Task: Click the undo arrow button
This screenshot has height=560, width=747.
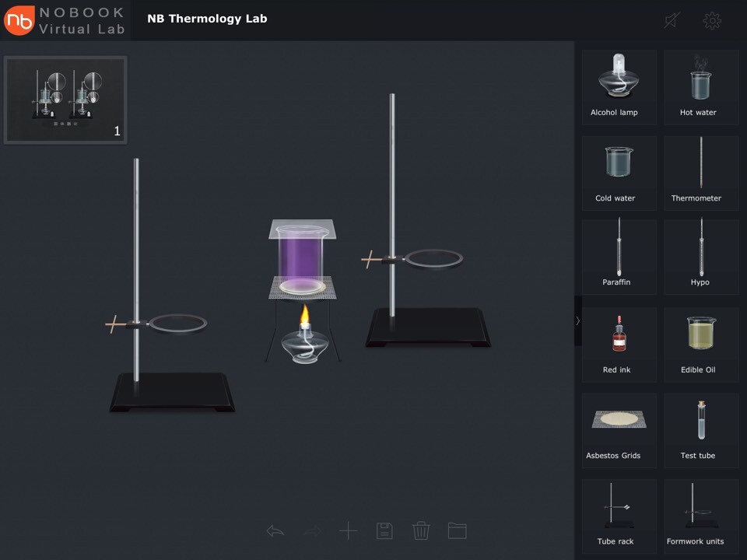Action: click(275, 531)
